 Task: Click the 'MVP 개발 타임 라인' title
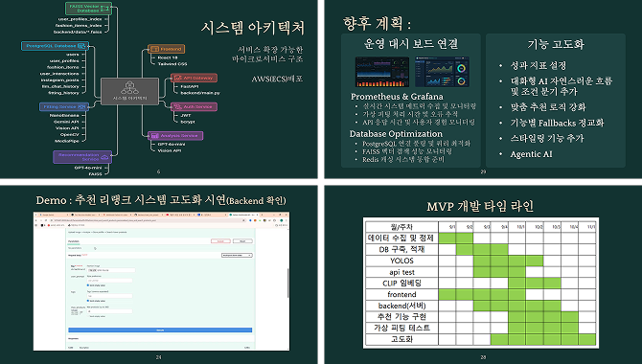click(x=480, y=206)
